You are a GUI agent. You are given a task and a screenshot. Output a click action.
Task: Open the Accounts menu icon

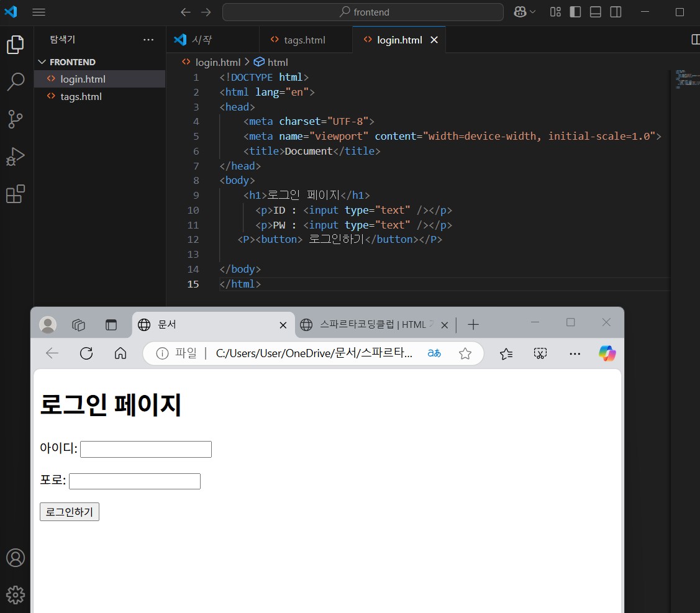tap(15, 558)
